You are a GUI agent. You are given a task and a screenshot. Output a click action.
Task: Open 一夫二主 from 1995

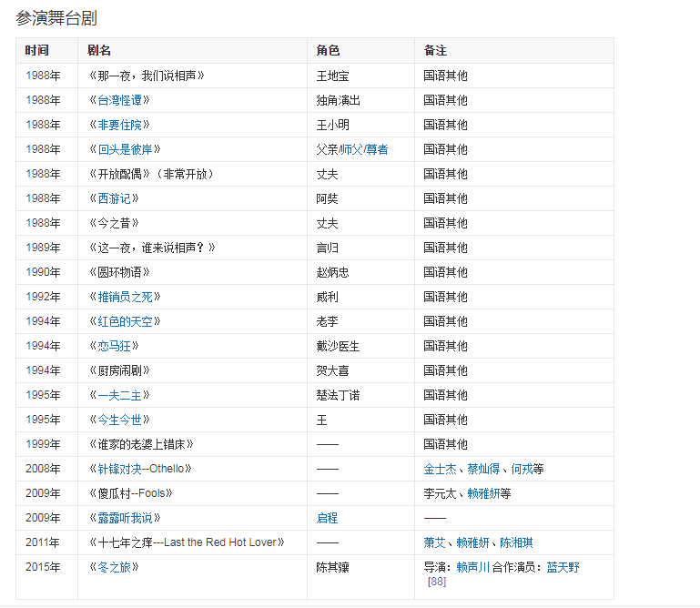tap(118, 395)
